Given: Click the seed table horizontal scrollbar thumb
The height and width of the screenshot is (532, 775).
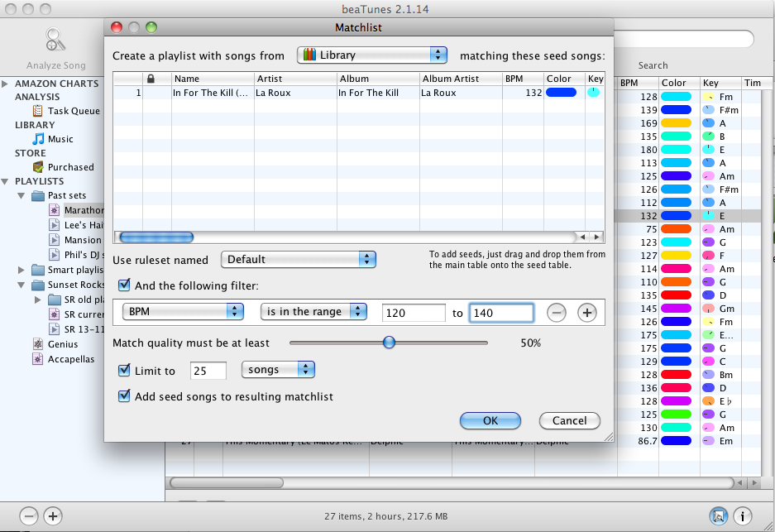Looking at the screenshot, I should point(156,237).
